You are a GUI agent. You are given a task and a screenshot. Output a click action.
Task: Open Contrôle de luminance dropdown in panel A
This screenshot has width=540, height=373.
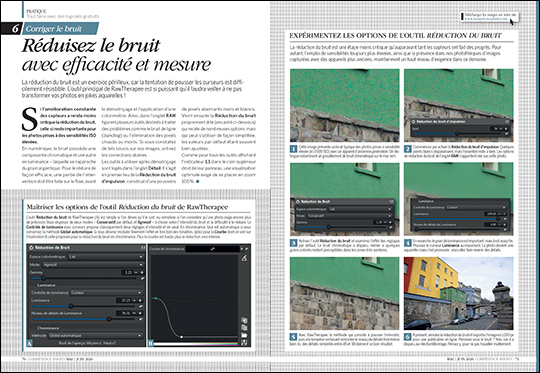coord(106,293)
